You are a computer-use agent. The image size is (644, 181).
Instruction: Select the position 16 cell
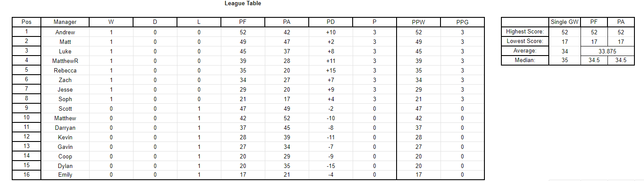(x=26, y=175)
